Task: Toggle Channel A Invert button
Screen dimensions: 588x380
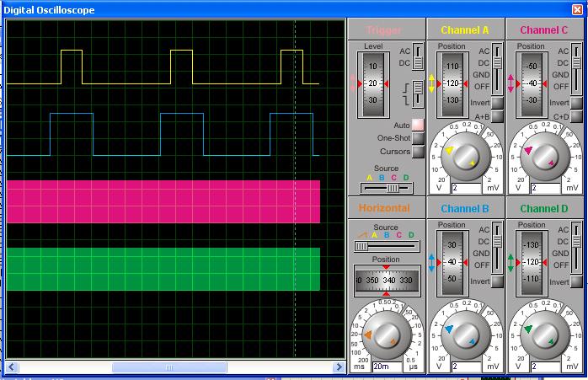Action: [x=497, y=103]
